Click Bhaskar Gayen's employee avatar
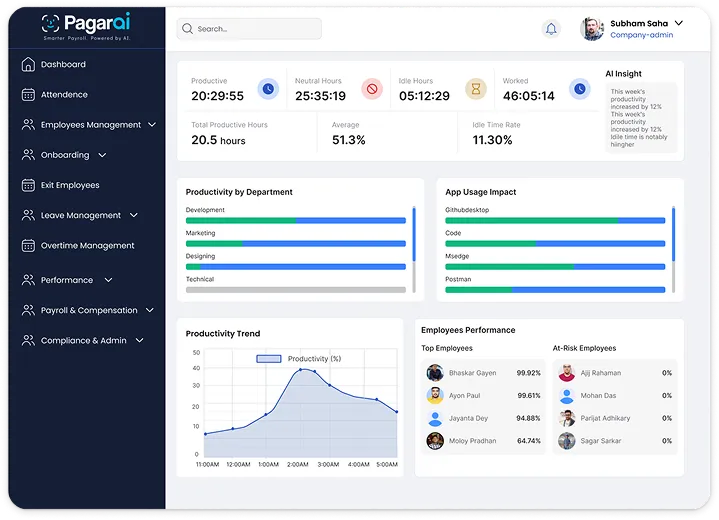 coord(435,373)
